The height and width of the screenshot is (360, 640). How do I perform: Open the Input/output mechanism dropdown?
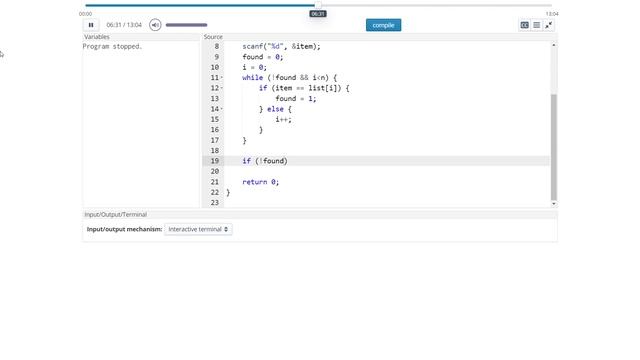pyautogui.click(x=198, y=229)
